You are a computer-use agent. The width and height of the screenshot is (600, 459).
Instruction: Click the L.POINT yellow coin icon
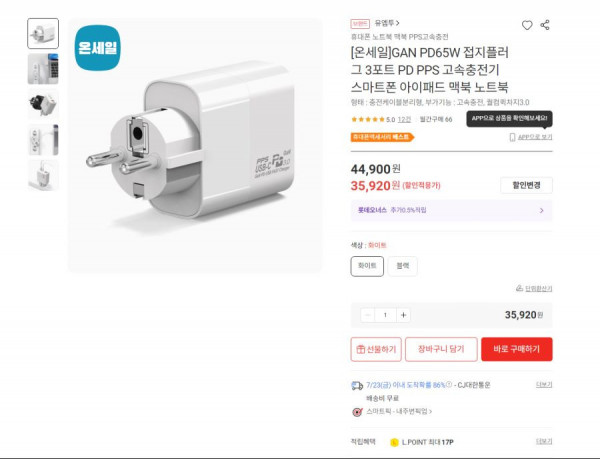click(394, 443)
